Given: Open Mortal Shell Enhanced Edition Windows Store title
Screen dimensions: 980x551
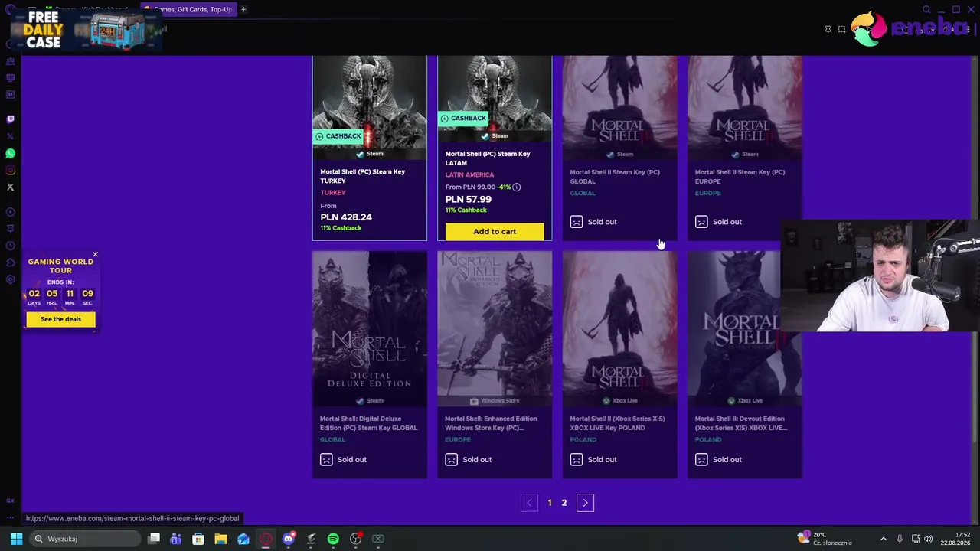Looking at the screenshot, I should [x=492, y=423].
